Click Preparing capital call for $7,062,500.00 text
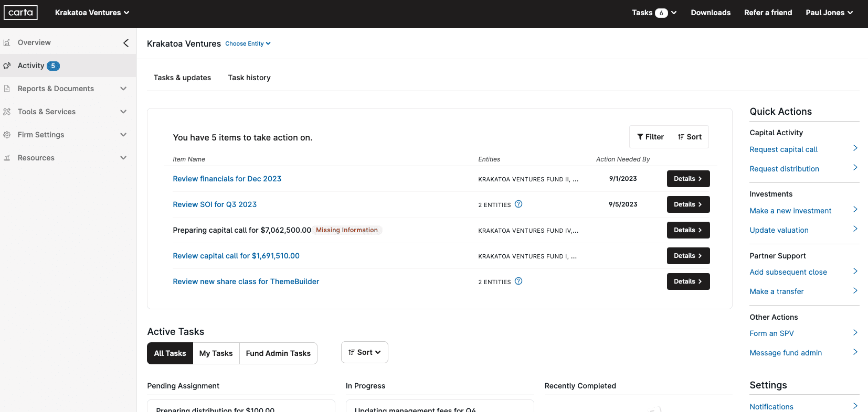The width and height of the screenshot is (868, 412). (x=242, y=230)
